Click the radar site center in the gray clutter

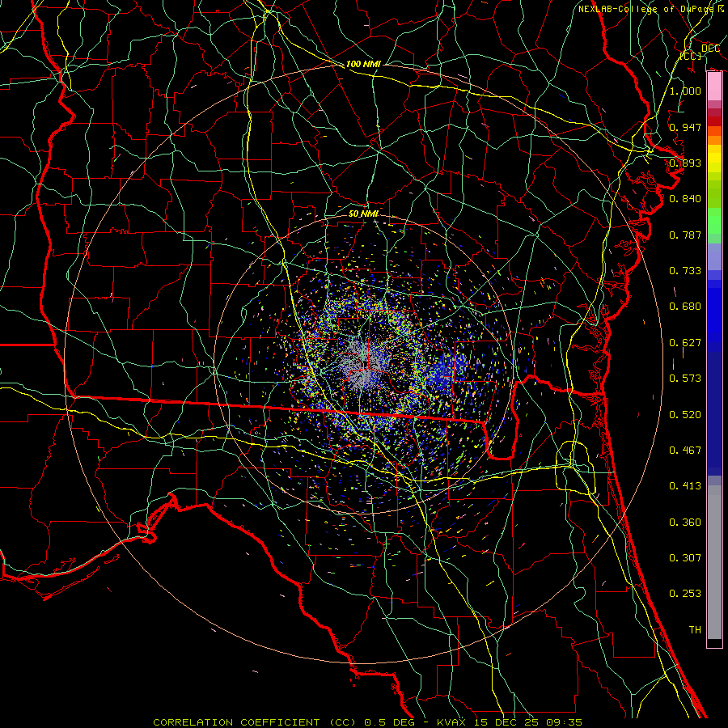(x=366, y=365)
